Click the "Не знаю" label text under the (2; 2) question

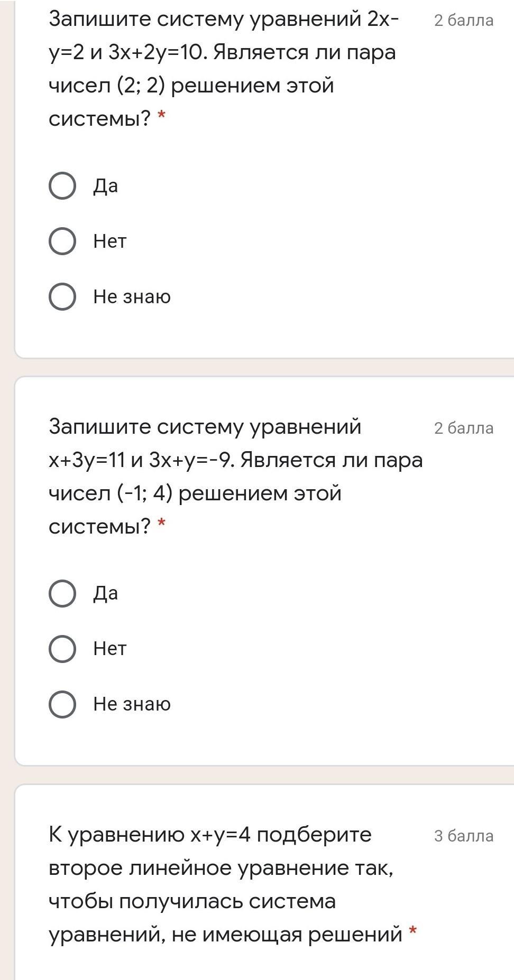[132, 296]
